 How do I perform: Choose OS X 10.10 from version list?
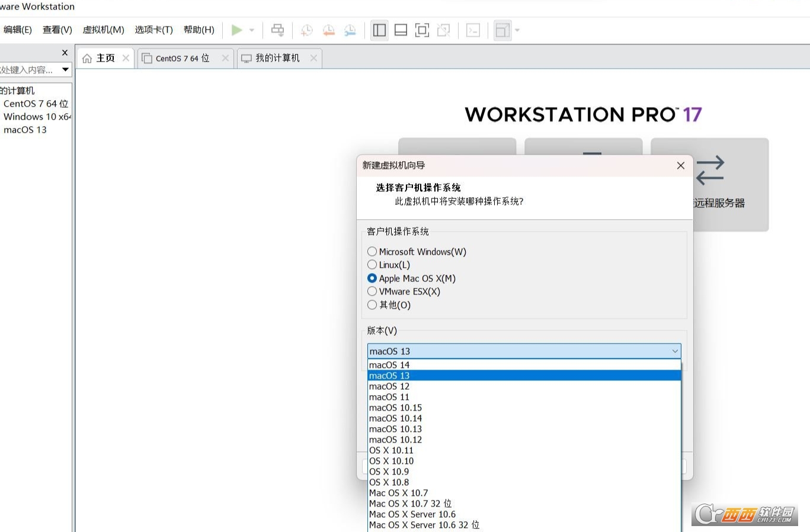[x=524, y=461]
